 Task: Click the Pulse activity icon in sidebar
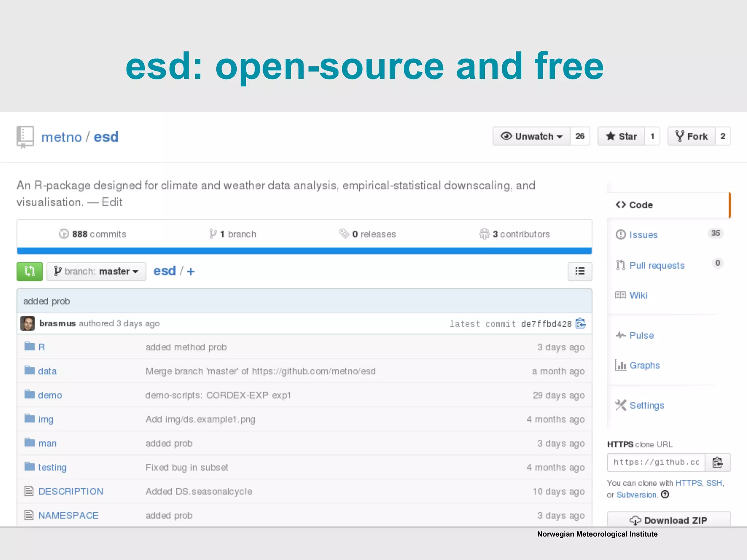pos(621,335)
